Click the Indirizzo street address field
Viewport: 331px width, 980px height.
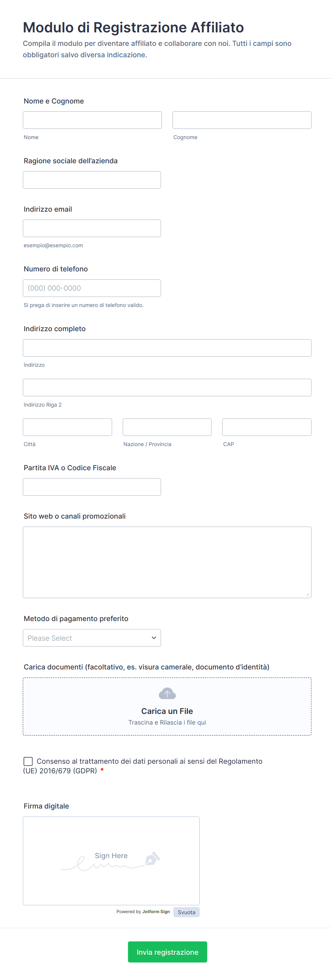167,348
